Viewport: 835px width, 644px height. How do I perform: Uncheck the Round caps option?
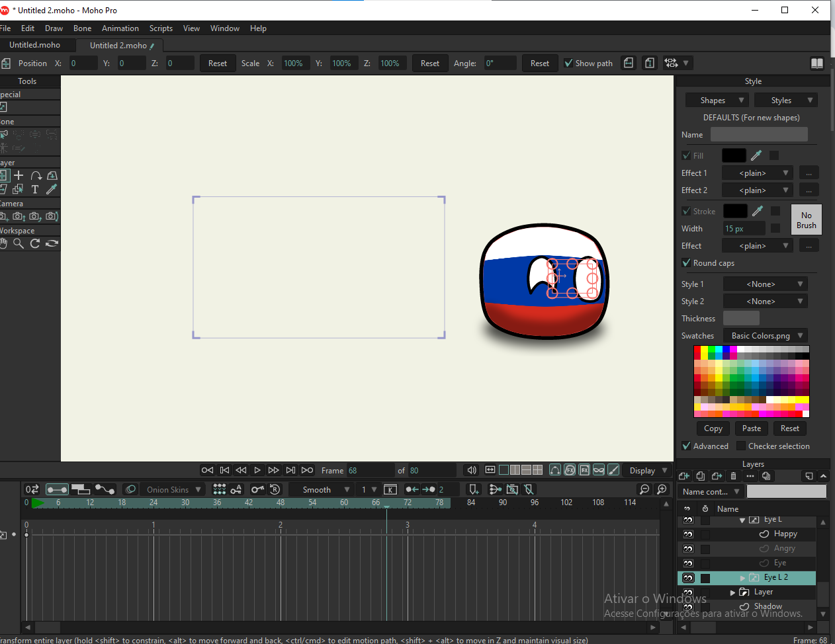click(x=686, y=262)
